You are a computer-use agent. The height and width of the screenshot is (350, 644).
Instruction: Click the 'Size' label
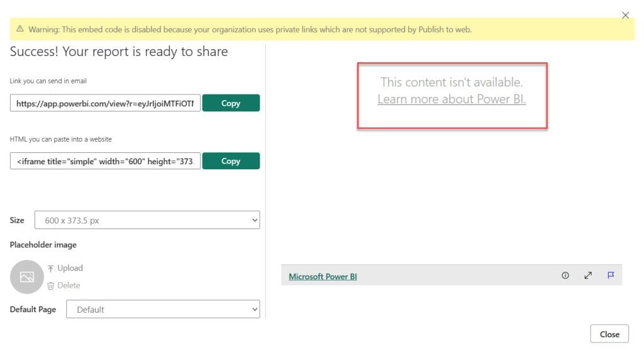[x=17, y=220]
